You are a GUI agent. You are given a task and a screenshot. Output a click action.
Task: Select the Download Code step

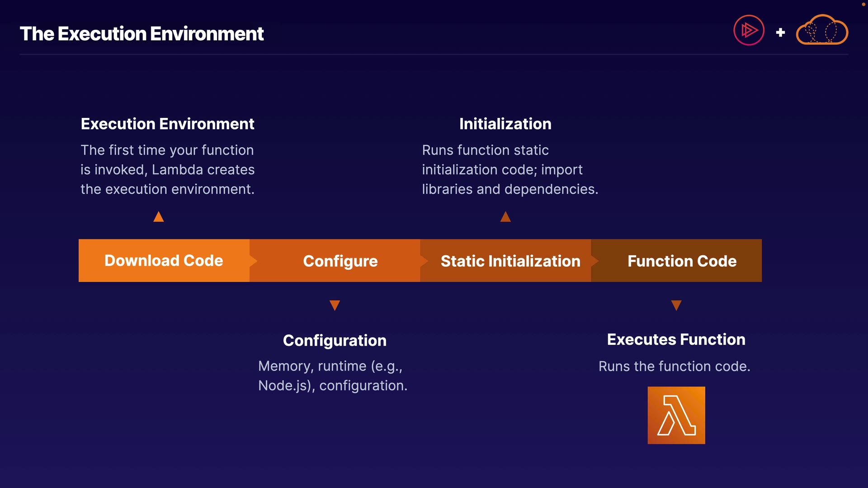click(x=164, y=261)
